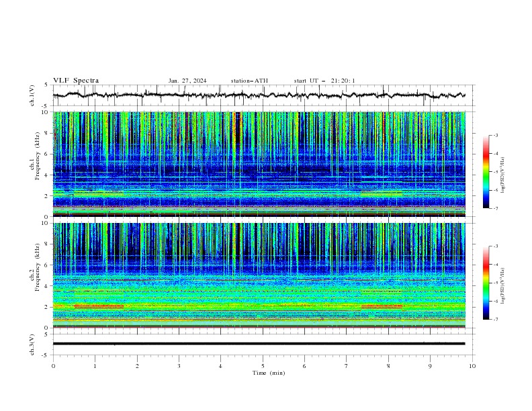Click the ch.2 "Frequency (kHz)" axis label
The image size is (532, 411).
tap(37, 267)
